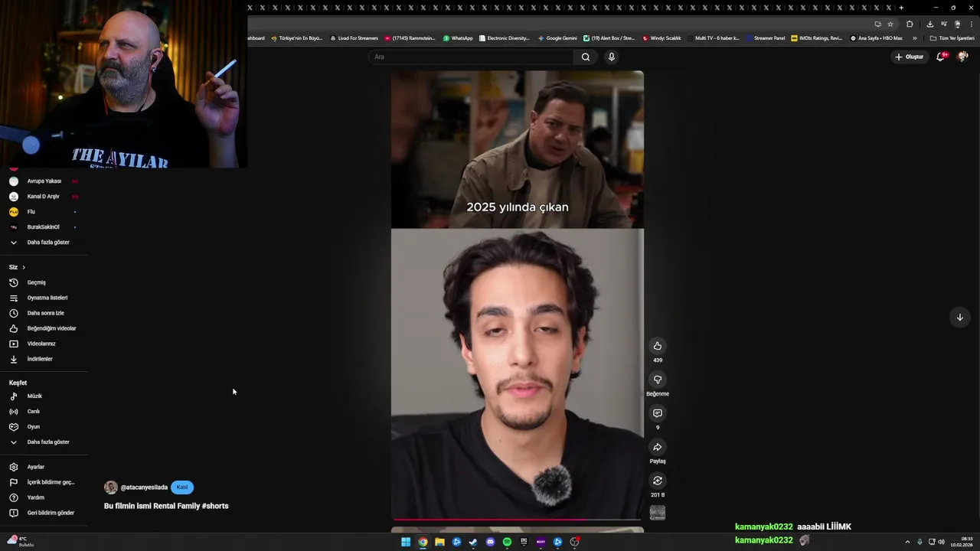Open weather widget on taskbar
980x551 pixels.
[19, 542]
